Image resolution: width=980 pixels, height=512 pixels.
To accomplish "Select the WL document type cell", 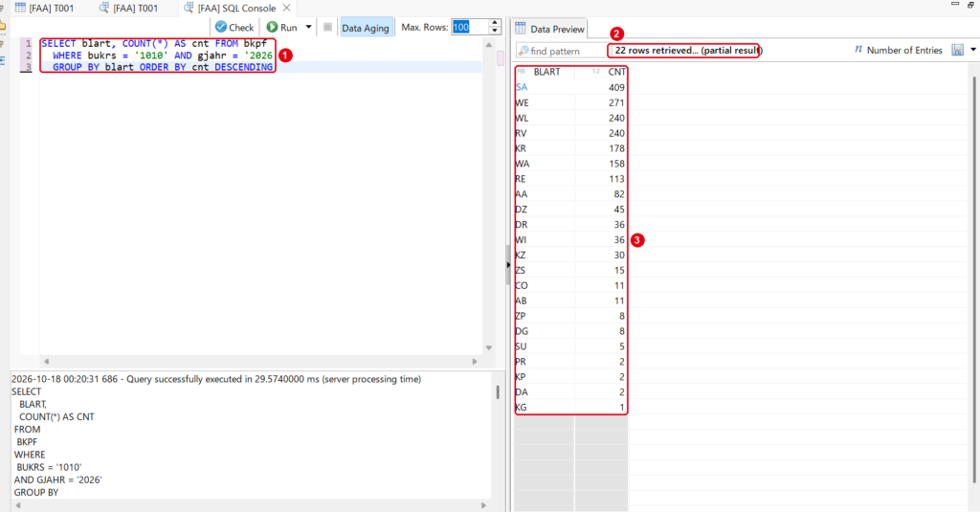I will 545,118.
